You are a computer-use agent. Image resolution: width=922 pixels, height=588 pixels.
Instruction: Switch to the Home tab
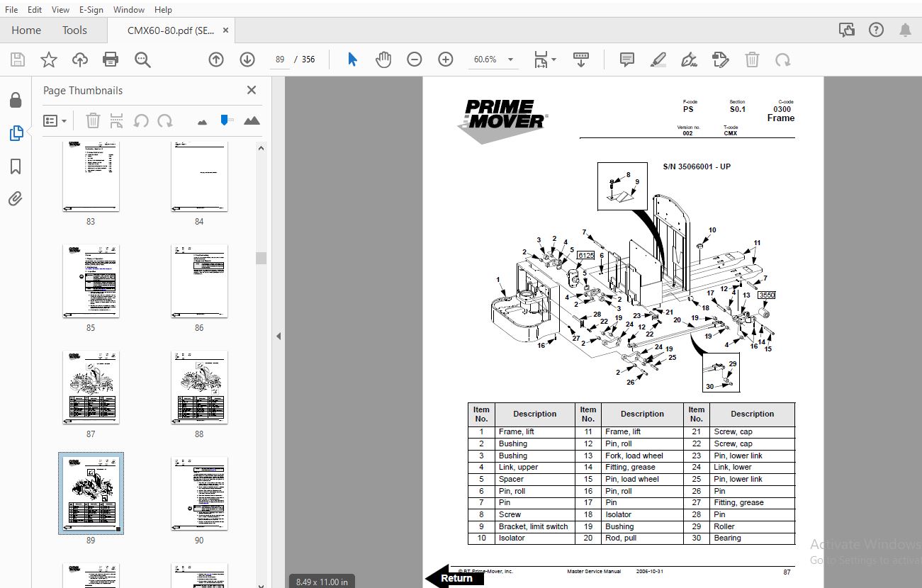pyautogui.click(x=26, y=30)
